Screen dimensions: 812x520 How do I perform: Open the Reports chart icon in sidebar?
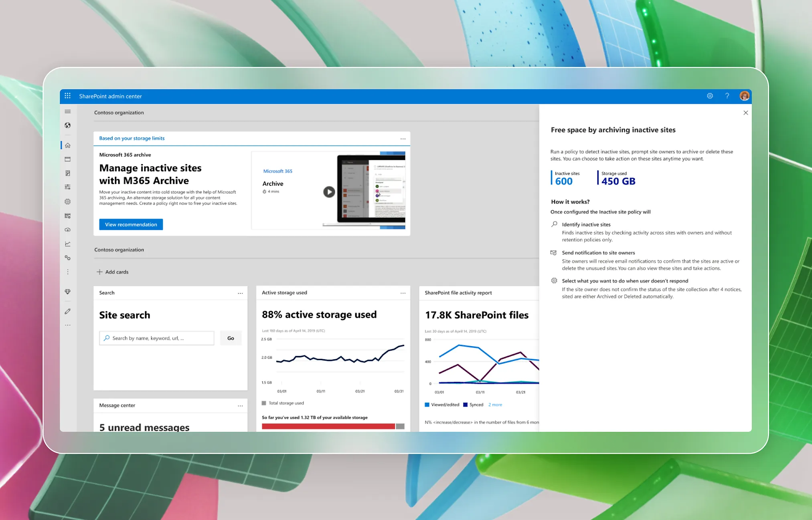tap(67, 244)
